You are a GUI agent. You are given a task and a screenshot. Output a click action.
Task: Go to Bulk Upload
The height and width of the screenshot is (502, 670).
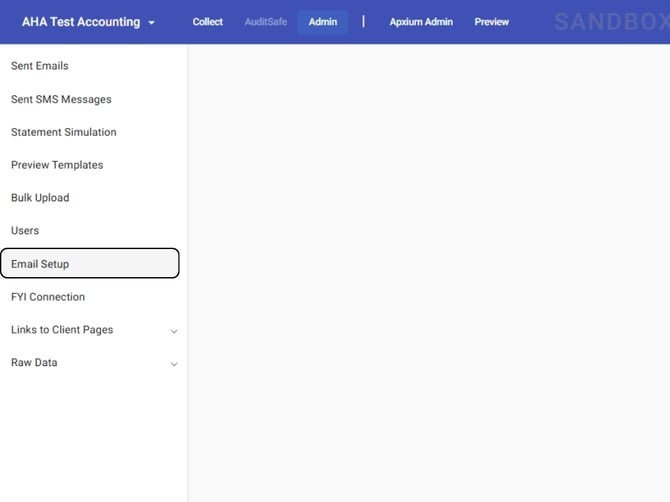(x=40, y=198)
